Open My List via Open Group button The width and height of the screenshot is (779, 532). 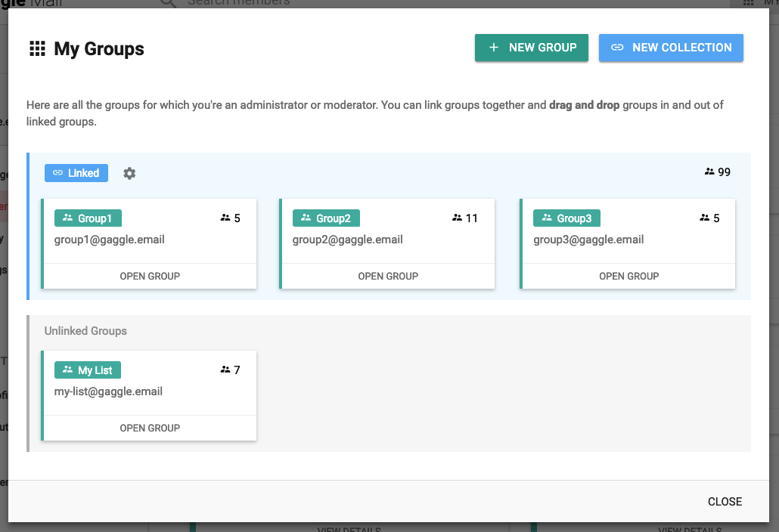pos(150,428)
